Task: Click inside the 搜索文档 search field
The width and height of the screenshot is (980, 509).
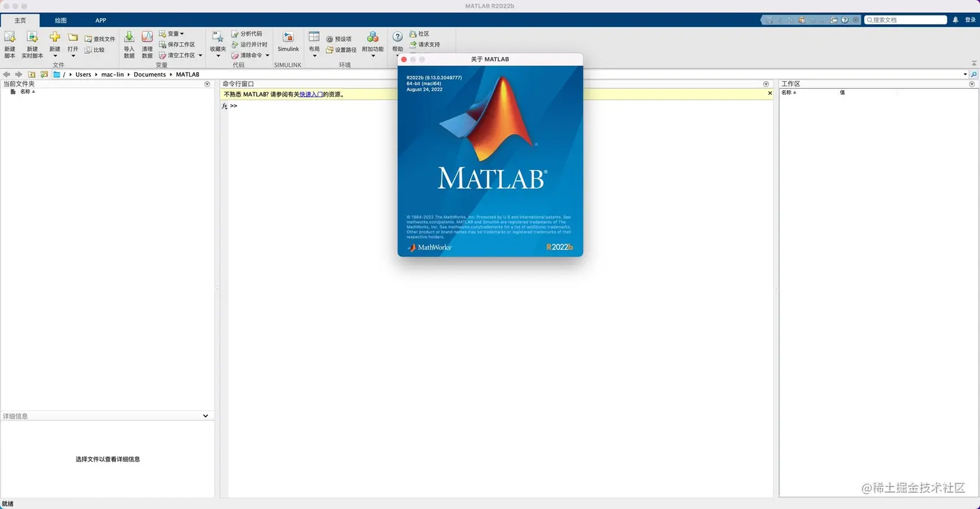Action: 905,20
